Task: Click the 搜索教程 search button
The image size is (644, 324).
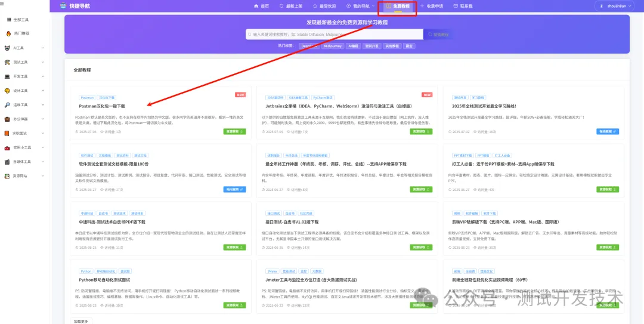Action: (x=438, y=35)
